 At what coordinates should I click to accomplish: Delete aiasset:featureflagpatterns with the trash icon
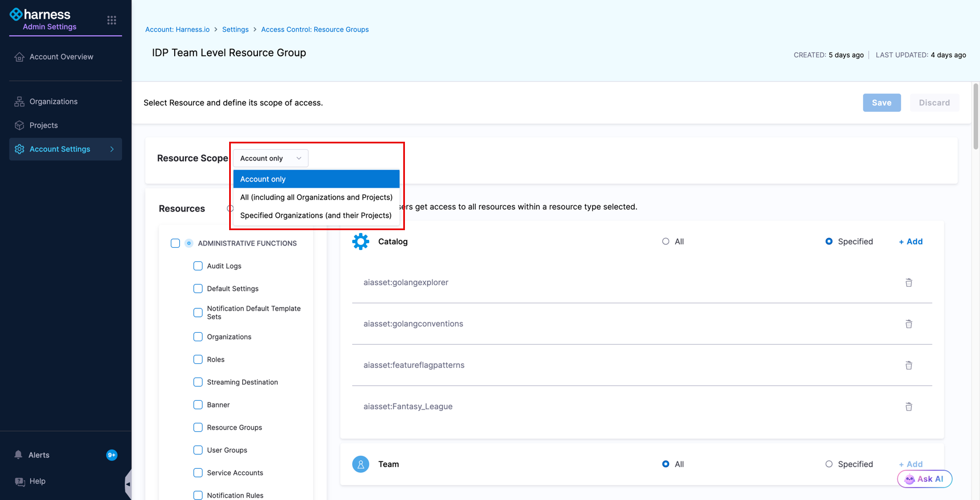click(909, 365)
